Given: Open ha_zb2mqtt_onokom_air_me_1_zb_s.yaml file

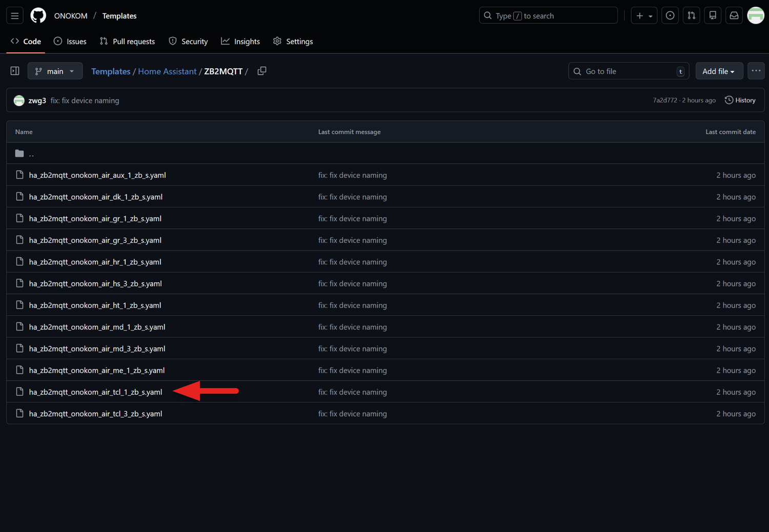Looking at the screenshot, I should [x=97, y=371].
